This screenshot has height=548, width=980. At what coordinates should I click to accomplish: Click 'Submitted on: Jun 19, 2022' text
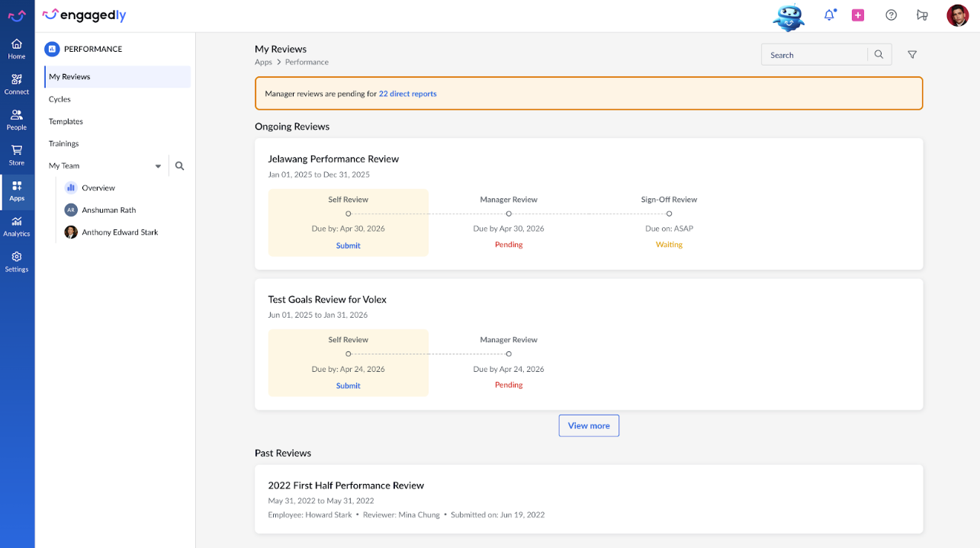click(497, 514)
